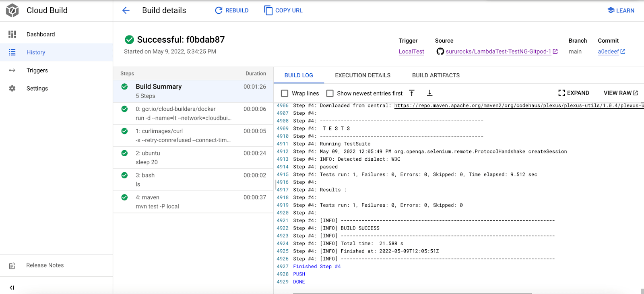Select step 3 bash ls
644x294 pixels.
pos(193,180)
